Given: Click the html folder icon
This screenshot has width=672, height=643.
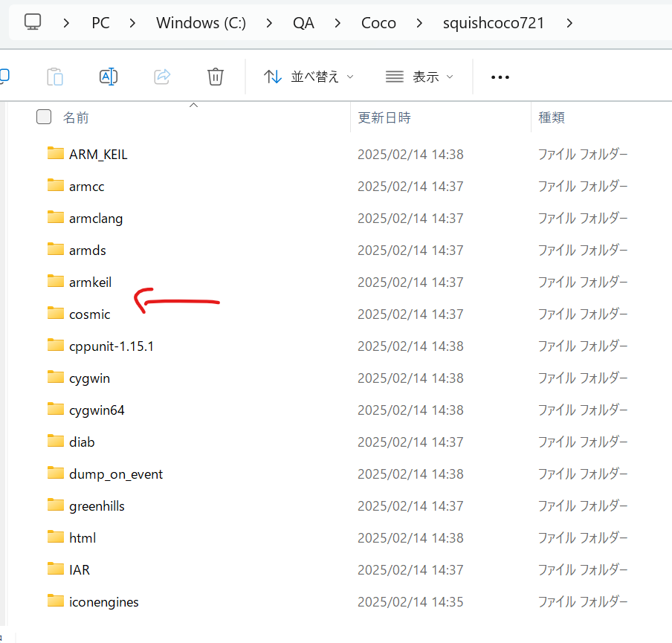Looking at the screenshot, I should click(x=55, y=537).
